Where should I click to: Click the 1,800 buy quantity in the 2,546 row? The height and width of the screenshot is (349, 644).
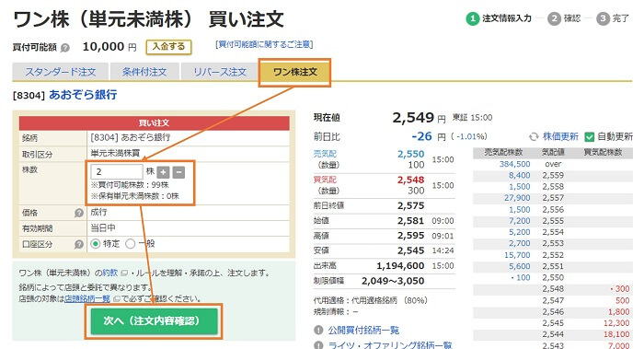[x=619, y=312]
